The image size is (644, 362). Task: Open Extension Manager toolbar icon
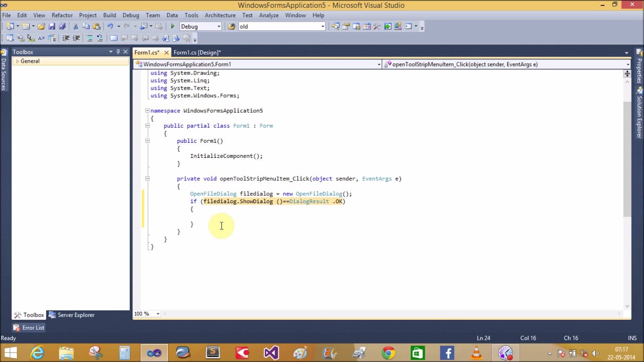tap(398, 26)
